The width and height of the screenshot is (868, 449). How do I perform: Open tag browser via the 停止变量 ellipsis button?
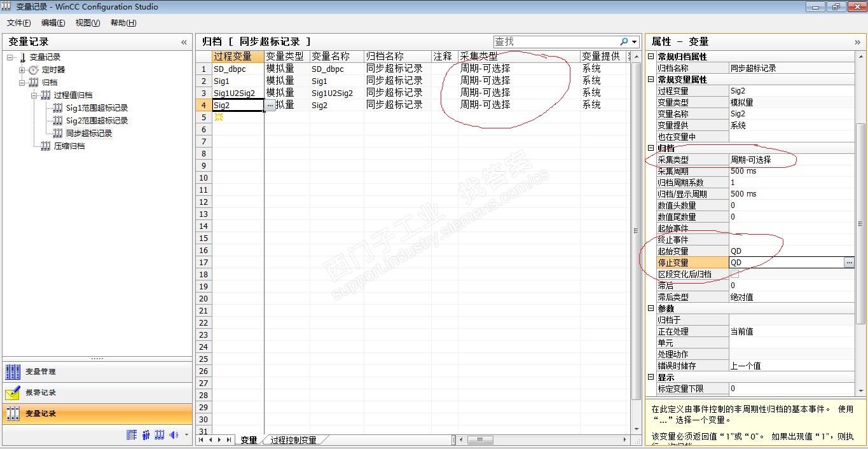(x=849, y=263)
